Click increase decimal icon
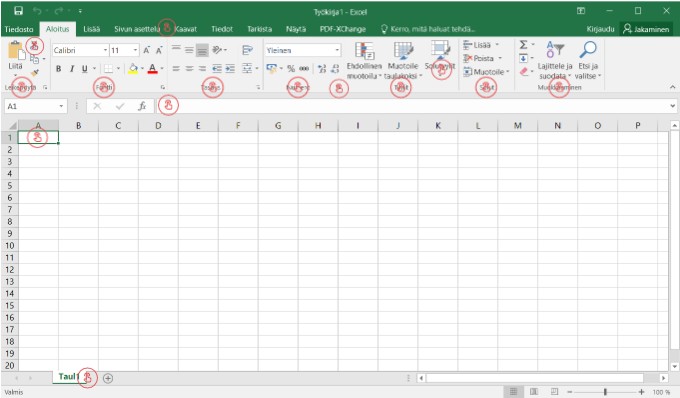Image resolution: width=680 pixels, height=398 pixels. click(x=322, y=69)
